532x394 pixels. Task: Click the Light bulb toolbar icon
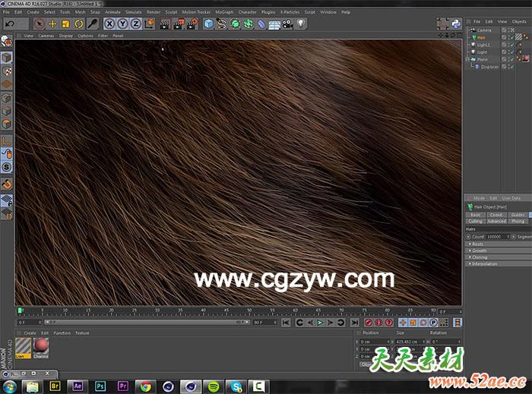coord(301,24)
